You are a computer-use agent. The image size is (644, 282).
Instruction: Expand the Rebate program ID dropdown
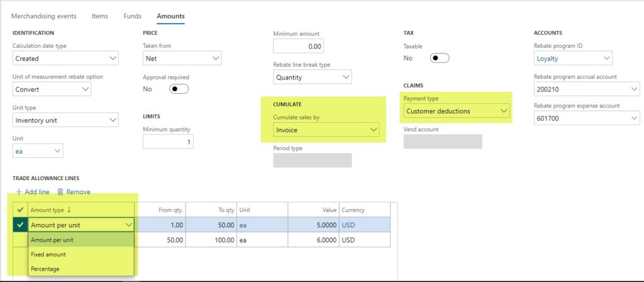click(x=573, y=59)
